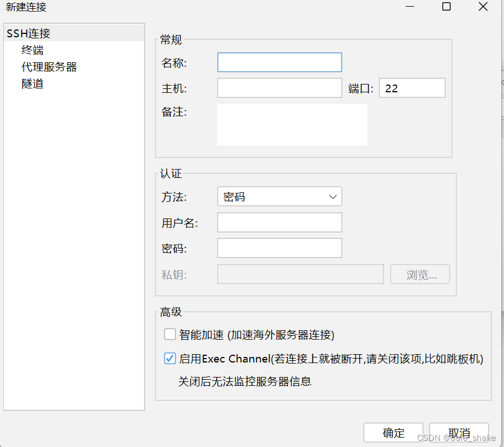Image resolution: width=504 pixels, height=447 pixels.
Task: Click inside the 主机 field
Action: click(x=279, y=88)
